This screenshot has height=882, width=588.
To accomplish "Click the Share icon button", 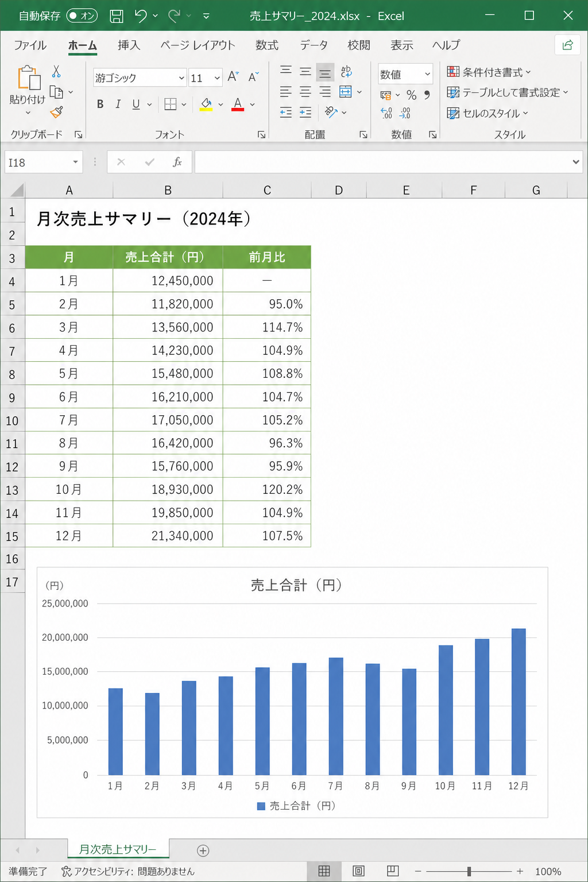I will coord(567,45).
